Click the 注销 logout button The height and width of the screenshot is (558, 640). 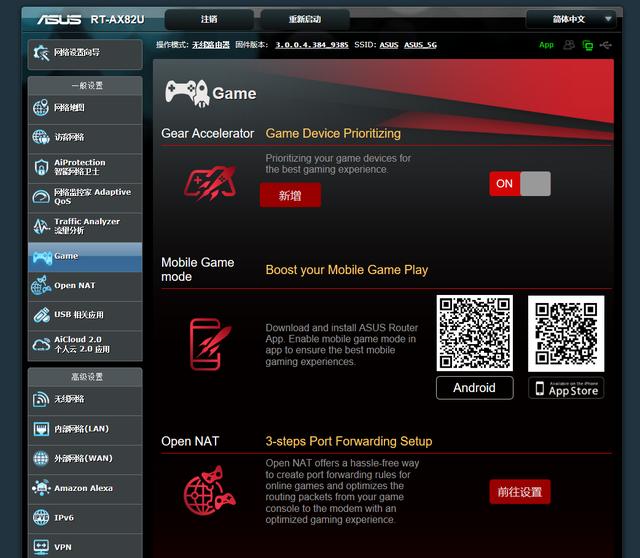point(209,19)
